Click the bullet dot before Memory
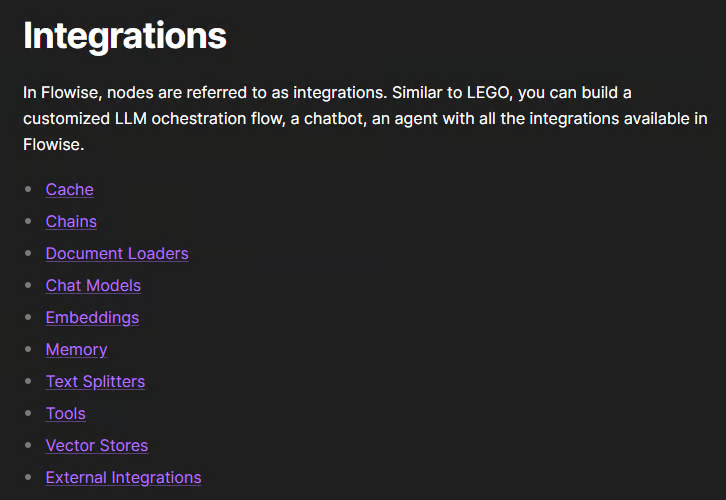Screen dimensions: 726x500 point(28,350)
